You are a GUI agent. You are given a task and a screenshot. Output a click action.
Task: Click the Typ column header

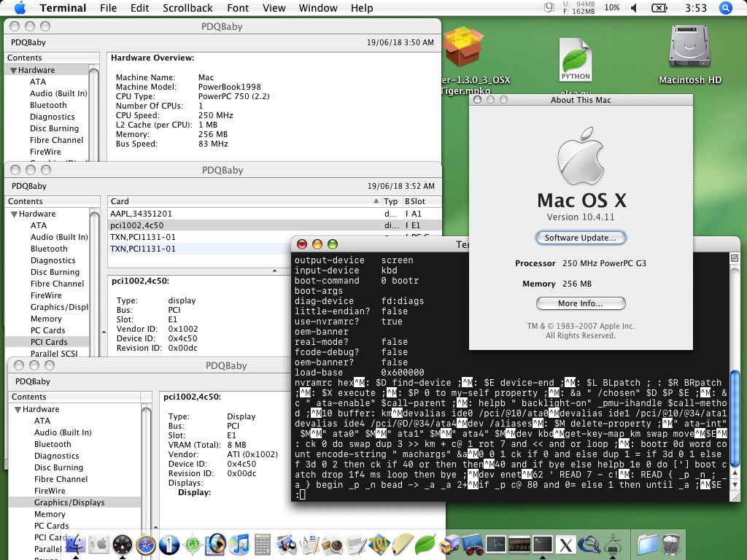pyautogui.click(x=391, y=201)
